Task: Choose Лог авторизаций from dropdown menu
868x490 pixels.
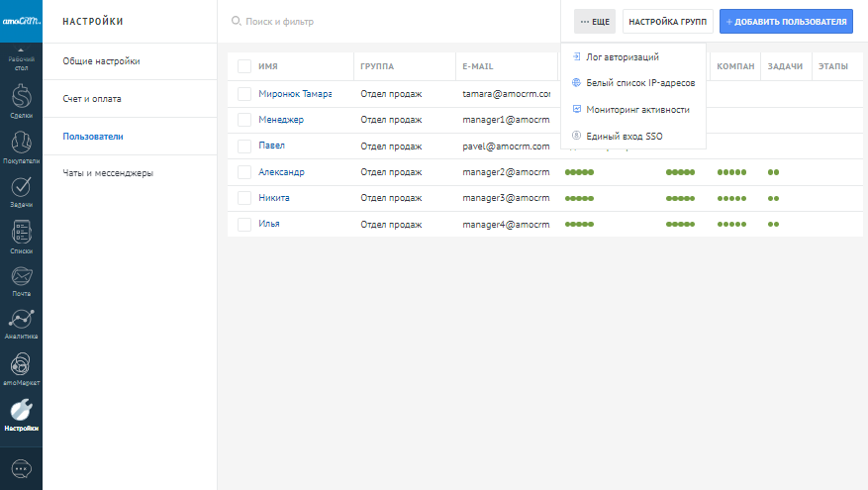Action: [623, 57]
